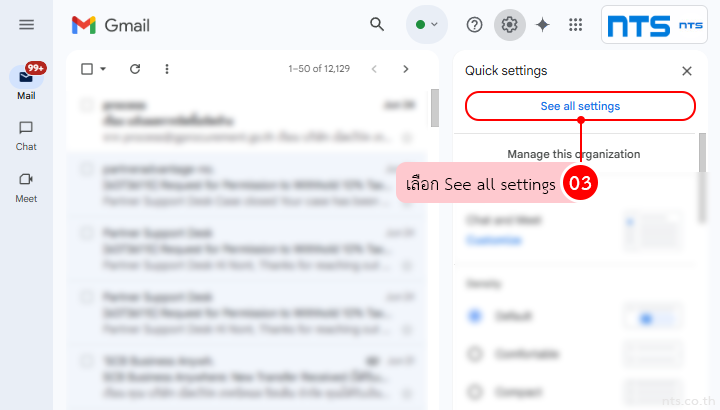This screenshot has height=410, width=720.
Task: Open the More options three-dot menu
Action: [166, 69]
